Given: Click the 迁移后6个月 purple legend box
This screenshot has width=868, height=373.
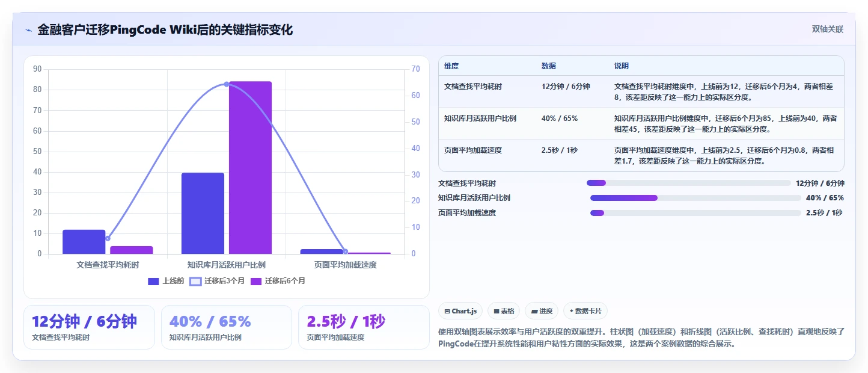Looking at the screenshot, I should (x=256, y=281).
